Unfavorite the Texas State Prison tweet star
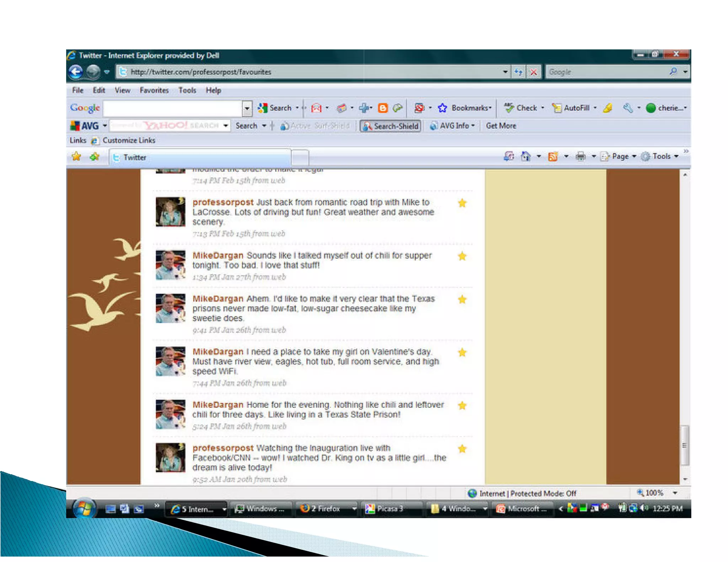728x562 pixels. point(462,405)
